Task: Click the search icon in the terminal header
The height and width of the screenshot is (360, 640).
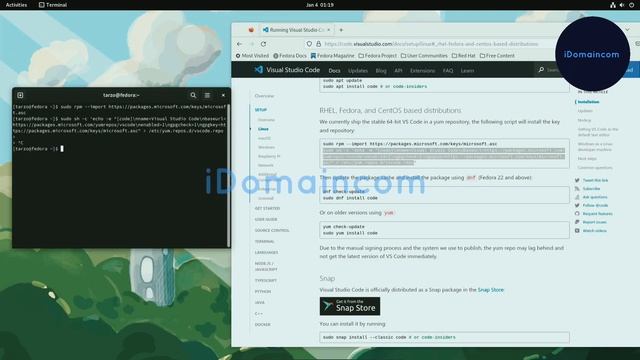Action: tap(193, 95)
